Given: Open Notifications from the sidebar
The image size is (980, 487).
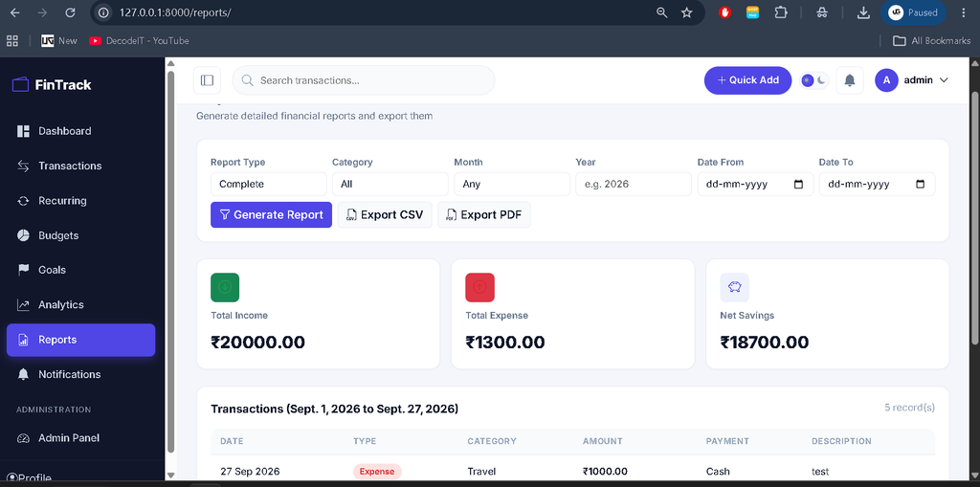Looking at the screenshot, I should pos(80,374).
